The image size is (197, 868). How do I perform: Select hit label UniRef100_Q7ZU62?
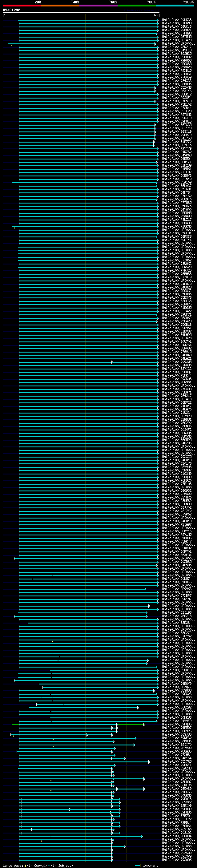(177, 260)
